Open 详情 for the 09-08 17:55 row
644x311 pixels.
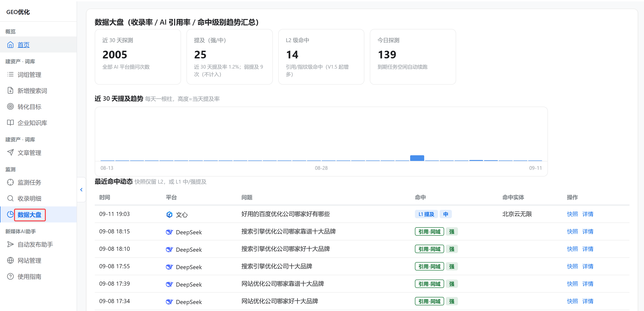coord(588,267)
